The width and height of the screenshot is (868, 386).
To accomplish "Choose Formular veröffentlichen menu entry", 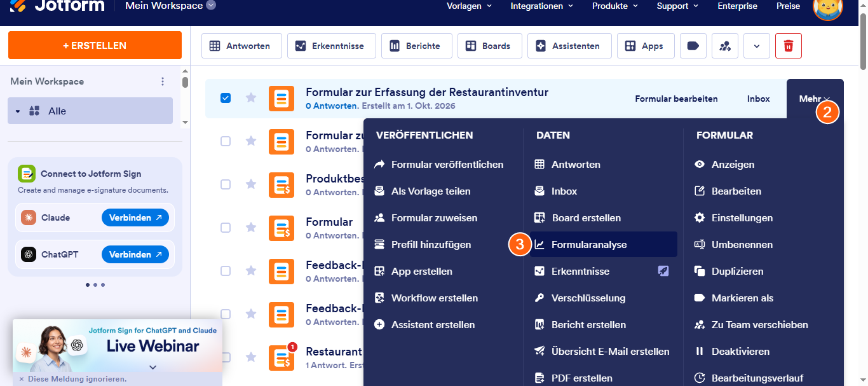I will (x=440, y=164).
